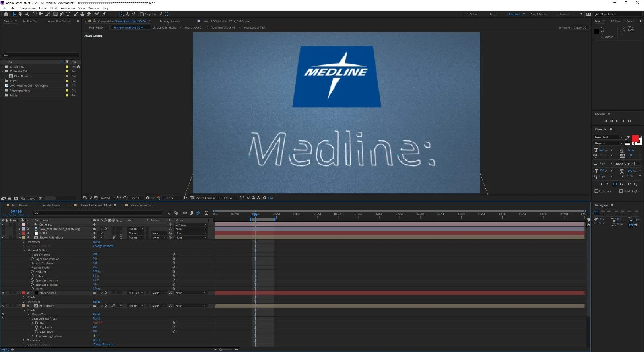Swap fill and stroke colors arrow

coord(640,136)
